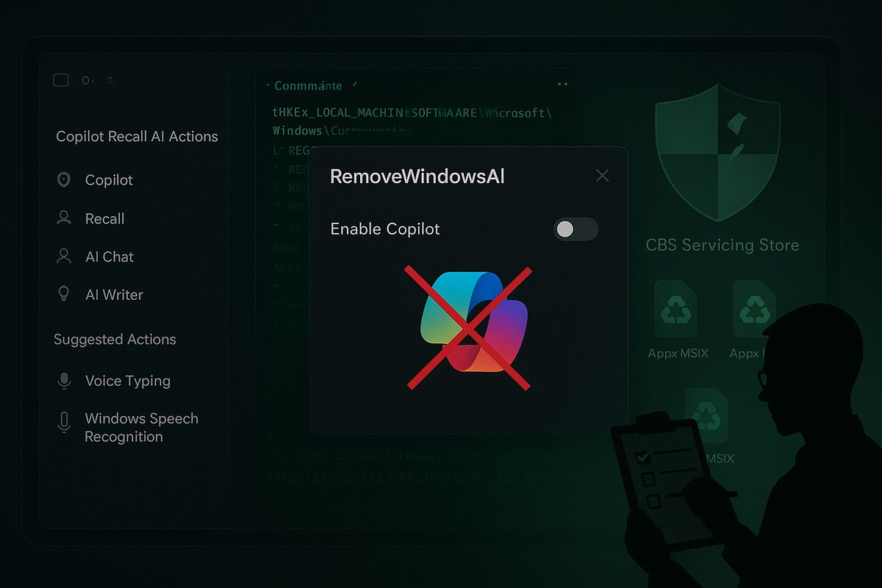This screenshot has height=588, width=882.
Task: Click the AI Chat person icon
Action: coord(64,257)
